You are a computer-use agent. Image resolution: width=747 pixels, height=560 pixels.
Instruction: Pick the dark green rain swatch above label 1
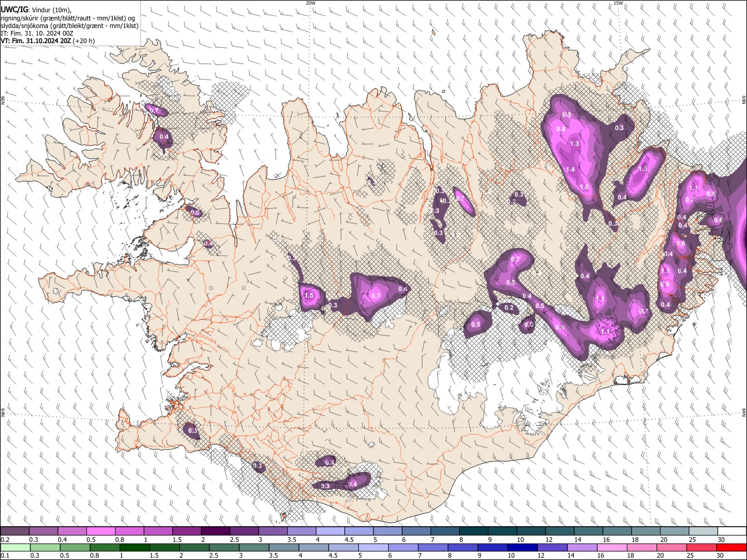(134, 547)
